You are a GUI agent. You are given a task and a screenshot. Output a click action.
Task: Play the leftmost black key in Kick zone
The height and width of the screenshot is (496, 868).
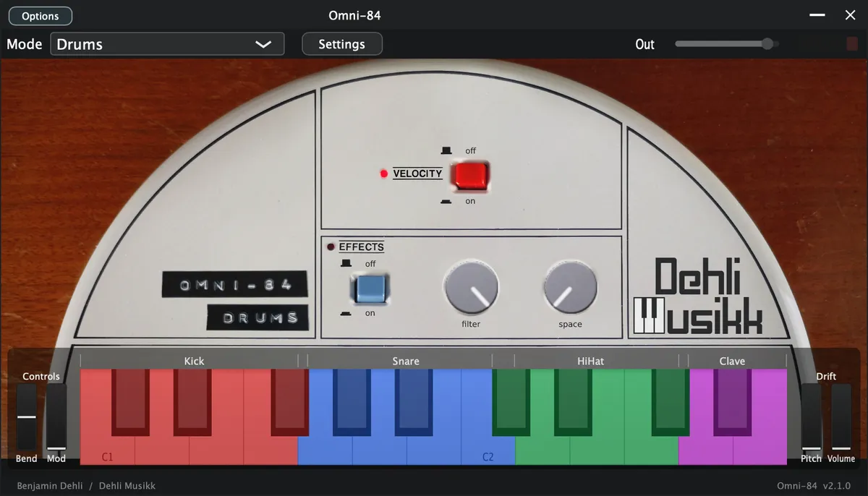pyautogui.click(x=130, y=402)
